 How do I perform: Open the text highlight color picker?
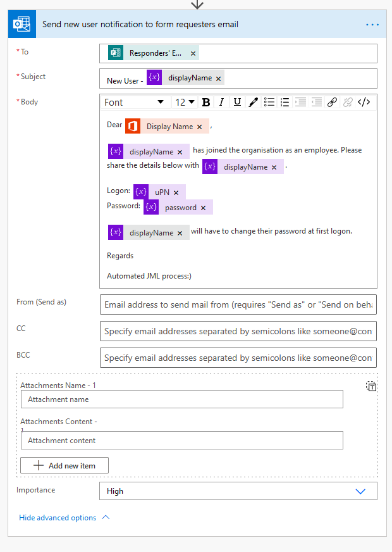tap(253, 103)
